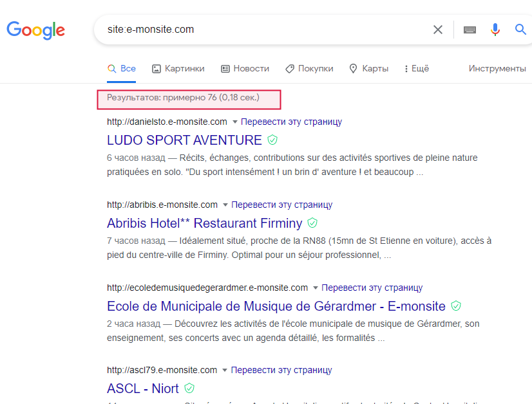The height and width of the screenshot is (404, 532).
Task: Click the '7 часов назад' snippet text
Action: [136, 241]
